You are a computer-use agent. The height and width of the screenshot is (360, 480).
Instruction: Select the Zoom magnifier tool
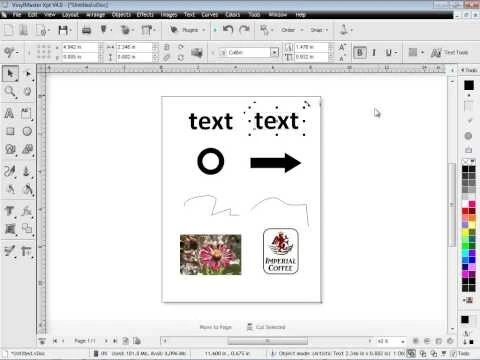(10, 91)
